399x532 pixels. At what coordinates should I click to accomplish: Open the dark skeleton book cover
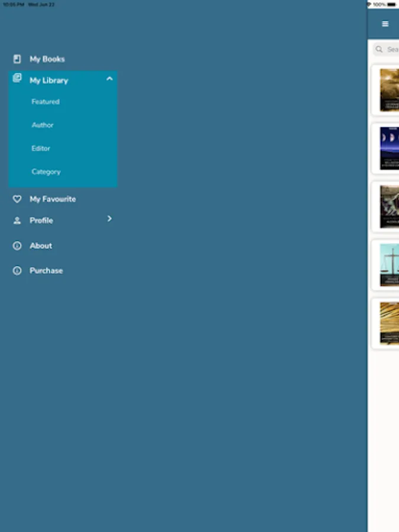pyautogui.click(x=389, y=207)
